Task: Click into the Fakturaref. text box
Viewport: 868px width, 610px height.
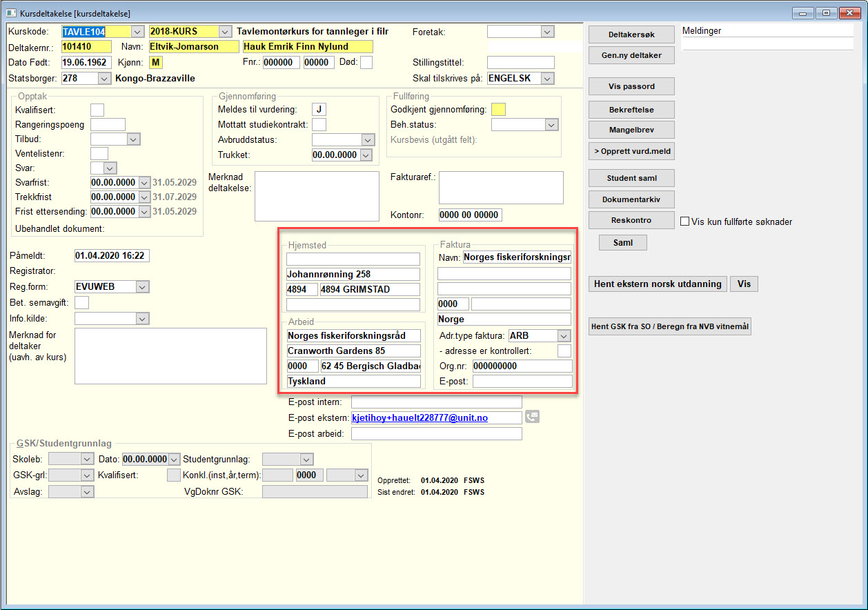Action: tap(501, 188)
